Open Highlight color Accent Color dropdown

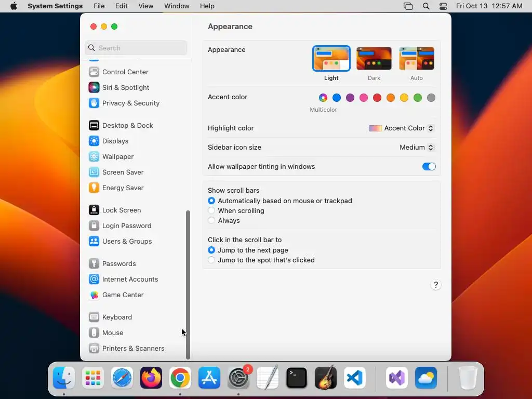[402, 128]
